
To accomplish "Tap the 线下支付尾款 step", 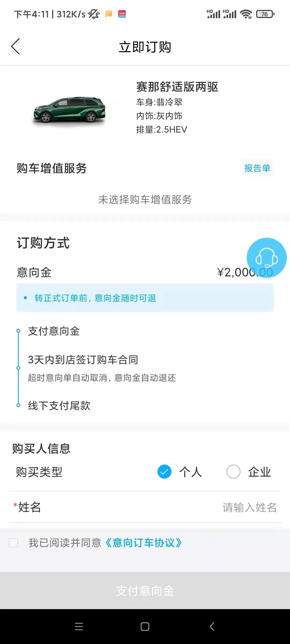I will 59,405.
